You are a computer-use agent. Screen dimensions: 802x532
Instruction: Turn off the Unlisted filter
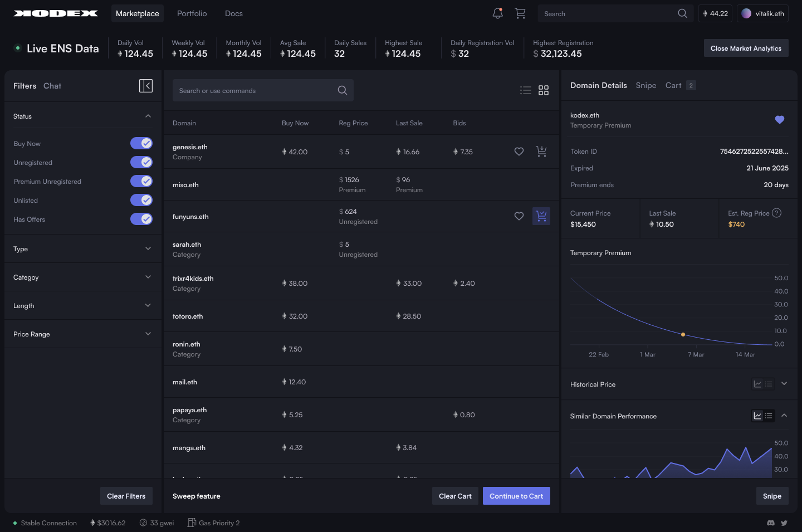141,200
